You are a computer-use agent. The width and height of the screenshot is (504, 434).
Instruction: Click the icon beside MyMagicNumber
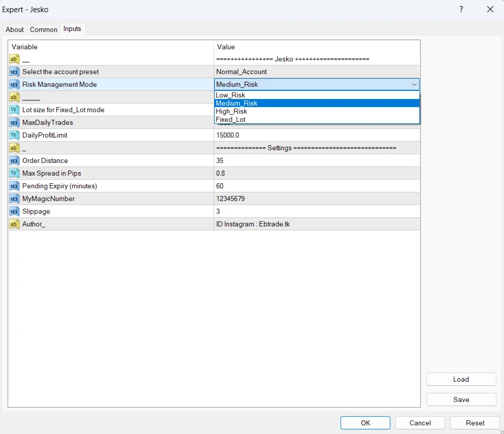[14, 198]
